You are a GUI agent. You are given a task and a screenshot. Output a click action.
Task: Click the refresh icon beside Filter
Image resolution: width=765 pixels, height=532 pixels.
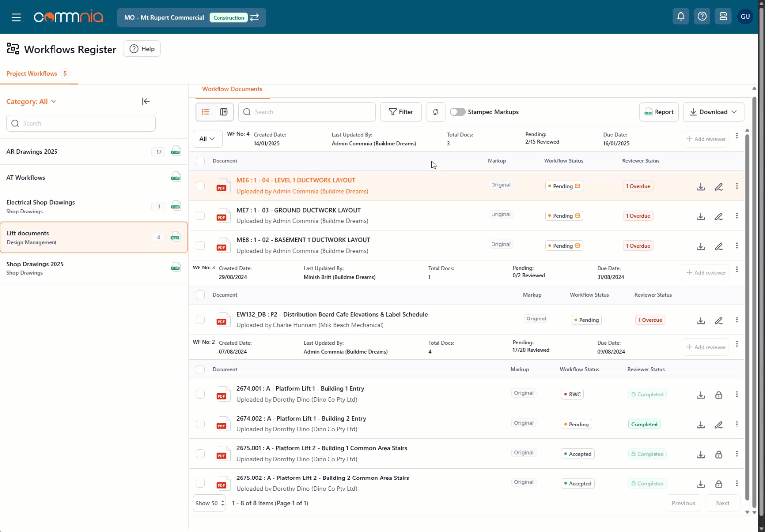pyautogui.click(x=436, y=112)
